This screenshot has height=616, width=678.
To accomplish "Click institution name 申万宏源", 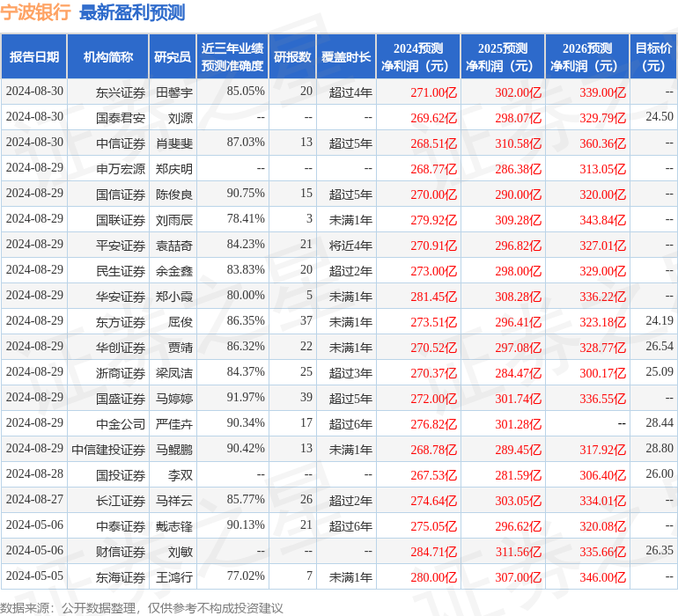I will (121, 169).
